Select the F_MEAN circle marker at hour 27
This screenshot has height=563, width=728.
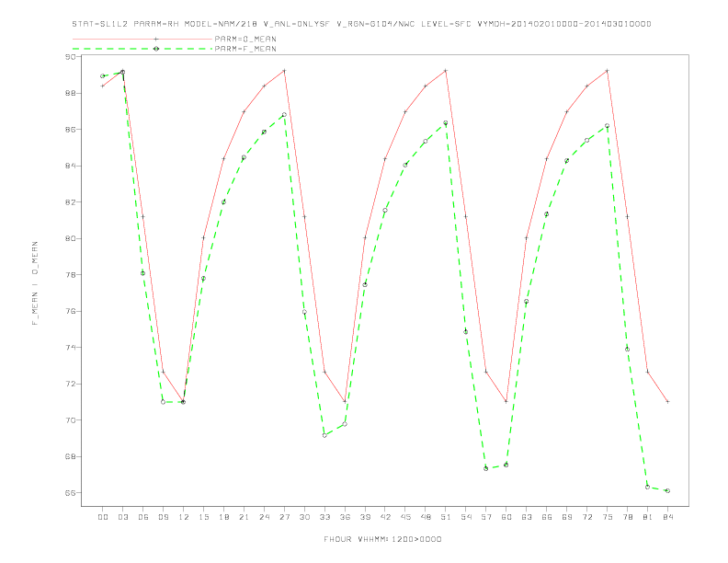pos(284,115)
